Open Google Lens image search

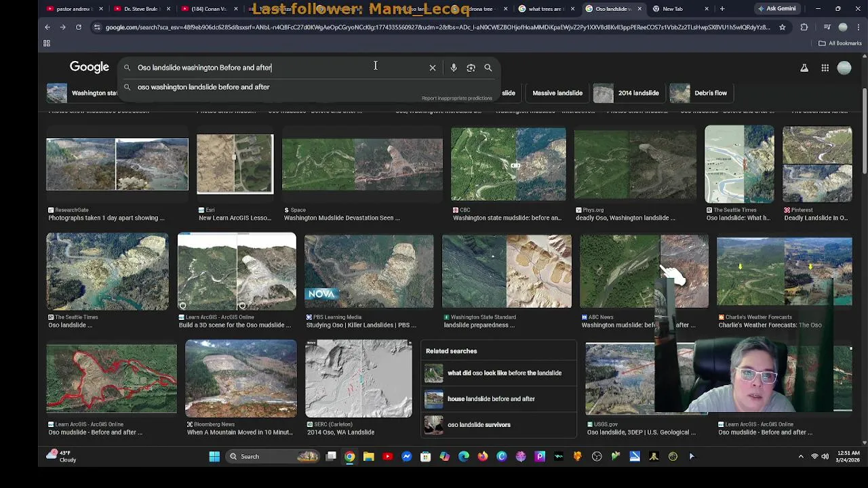pos(471,68)
